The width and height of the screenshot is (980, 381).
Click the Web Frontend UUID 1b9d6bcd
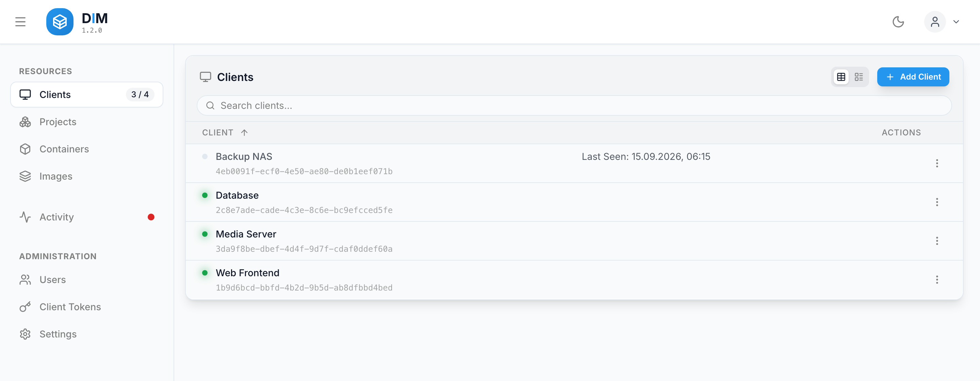[304, 287]
